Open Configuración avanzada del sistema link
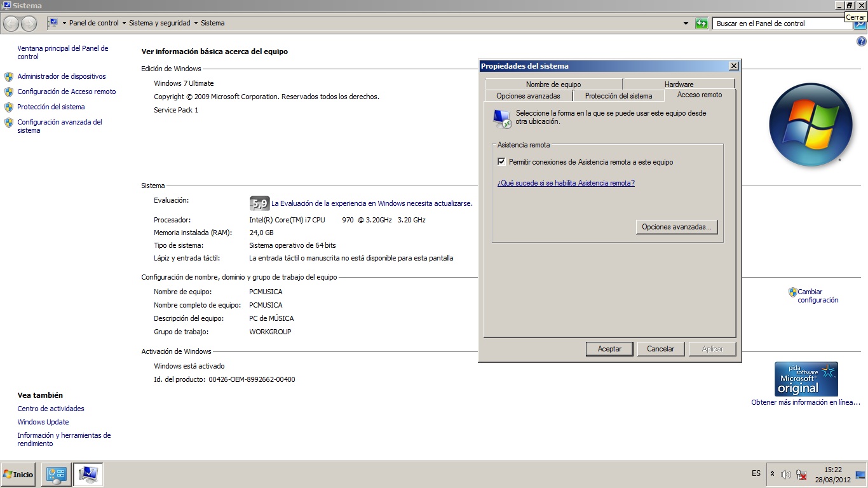Viewport: 868px width, 488px height. coord(60,126)
